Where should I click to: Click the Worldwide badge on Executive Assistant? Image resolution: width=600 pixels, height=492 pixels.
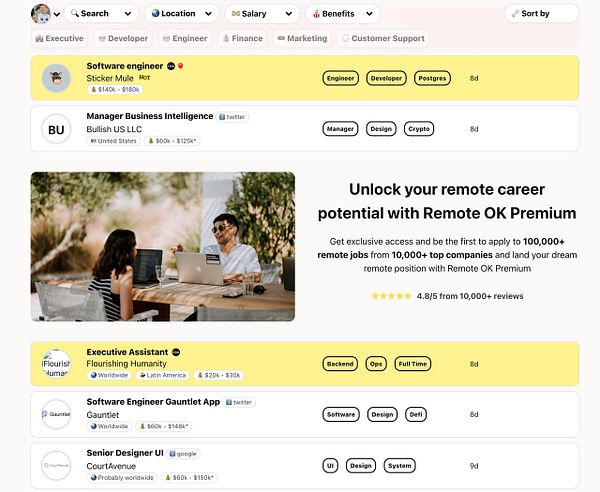pos(109,375)
